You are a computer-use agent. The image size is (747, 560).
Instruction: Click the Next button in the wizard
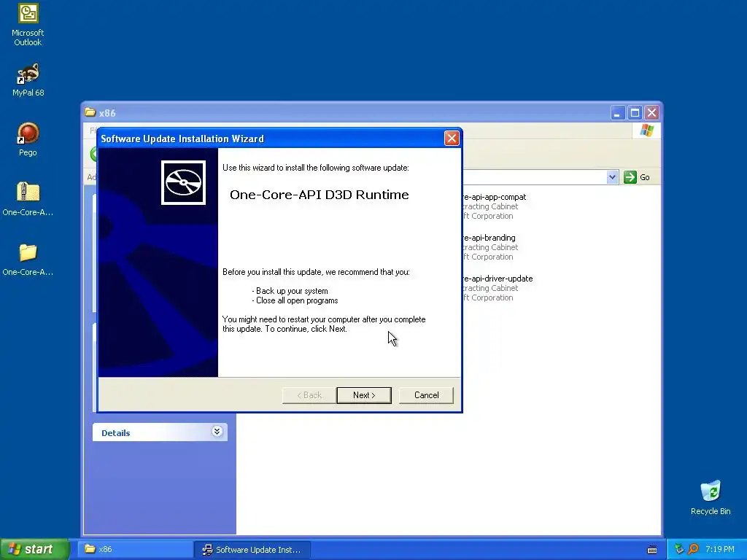[364, 395]
